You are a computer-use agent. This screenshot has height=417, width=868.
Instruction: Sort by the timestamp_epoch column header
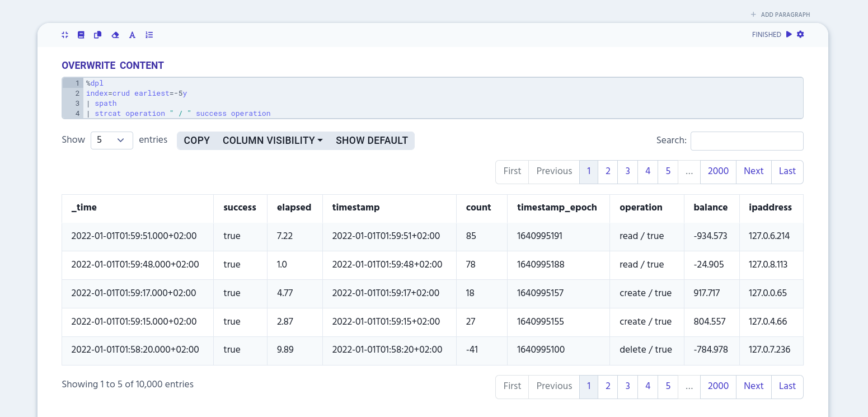tap(559, 208)
